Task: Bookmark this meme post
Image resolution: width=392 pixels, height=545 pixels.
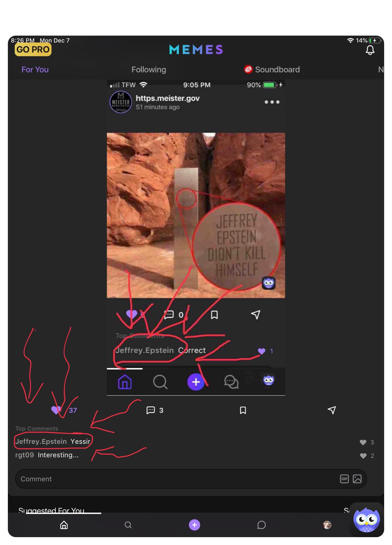Action: [243, 410]
